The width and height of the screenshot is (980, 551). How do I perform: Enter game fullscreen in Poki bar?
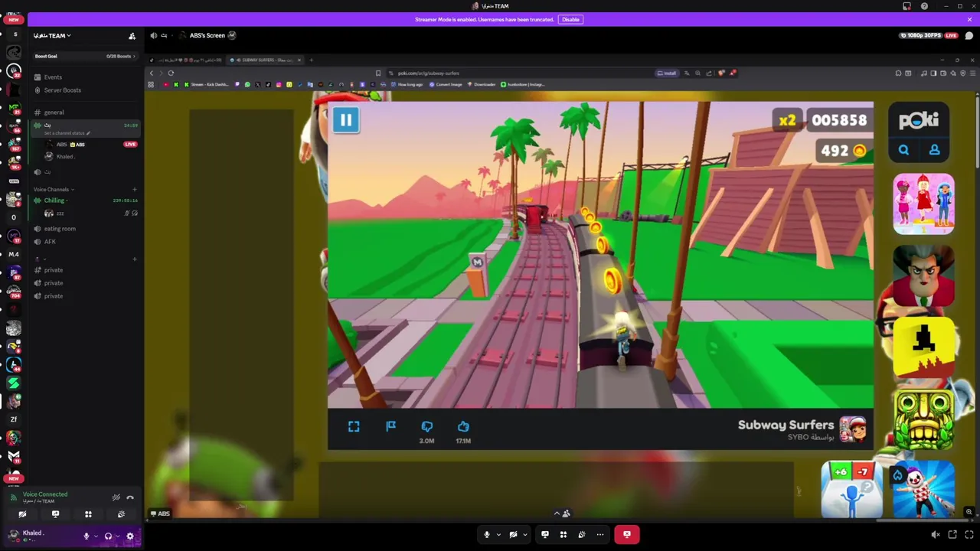(x=354, y=427)
